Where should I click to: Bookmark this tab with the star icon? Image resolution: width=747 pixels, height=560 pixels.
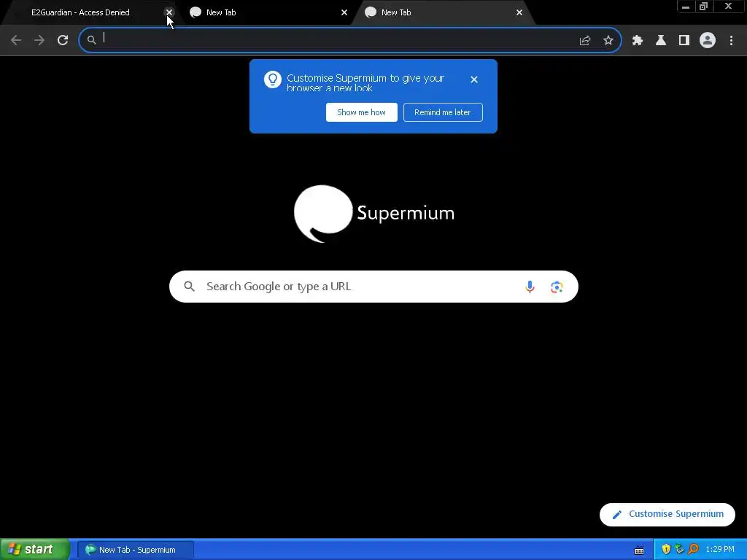[608, 41]
